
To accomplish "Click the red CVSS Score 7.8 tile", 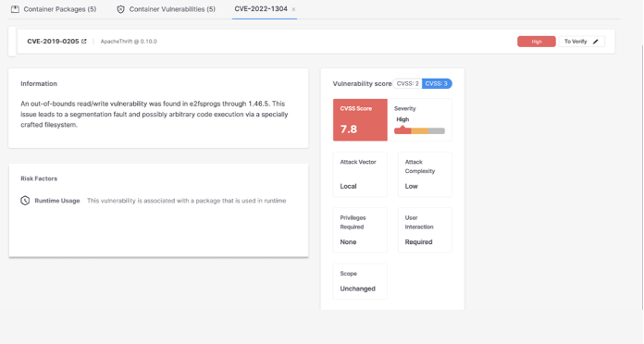I will 360,120.
